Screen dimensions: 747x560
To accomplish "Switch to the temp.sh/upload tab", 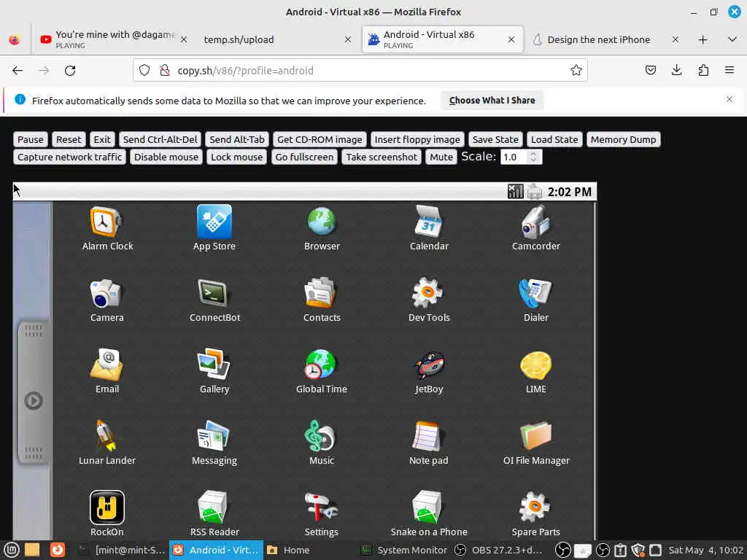I will pos(278,39).
